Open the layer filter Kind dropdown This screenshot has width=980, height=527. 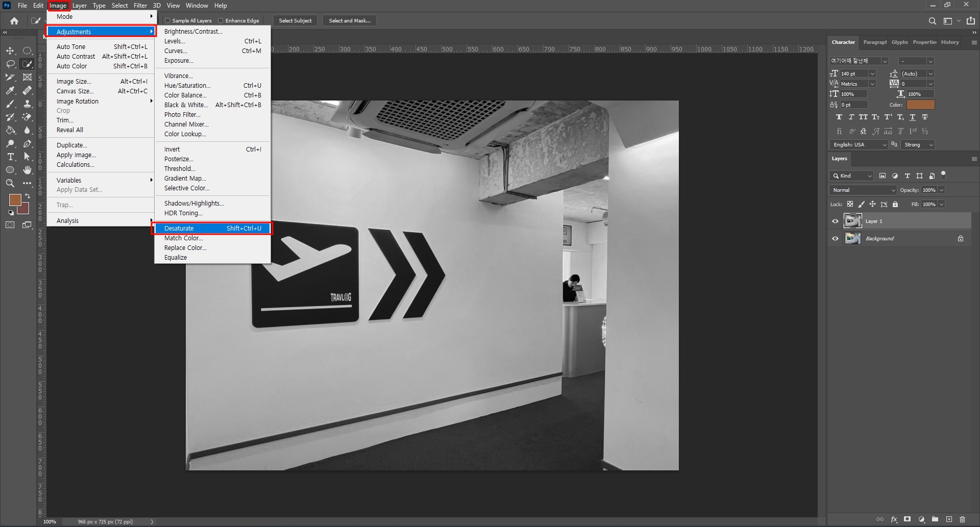pos(851,176)
